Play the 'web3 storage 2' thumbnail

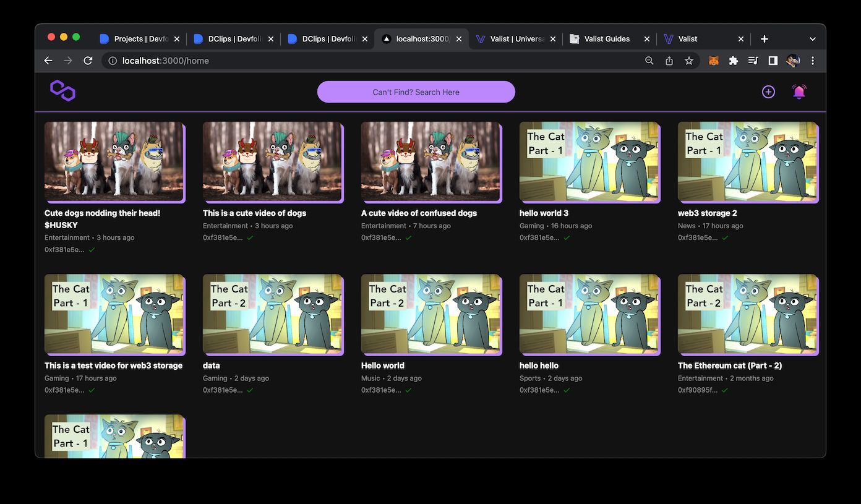(x=747, y=161)
